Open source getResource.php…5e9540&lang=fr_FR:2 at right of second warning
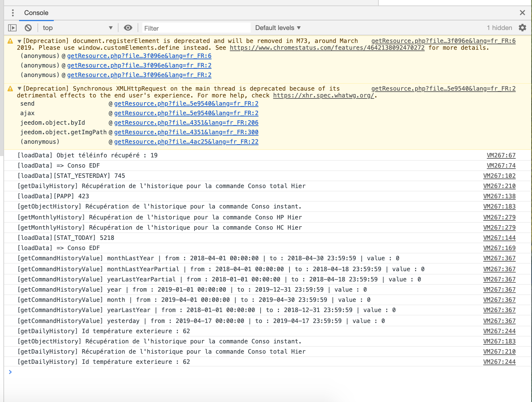Image resolution: width=532 pixels, height=402 pixels. [x=443, y=89]
